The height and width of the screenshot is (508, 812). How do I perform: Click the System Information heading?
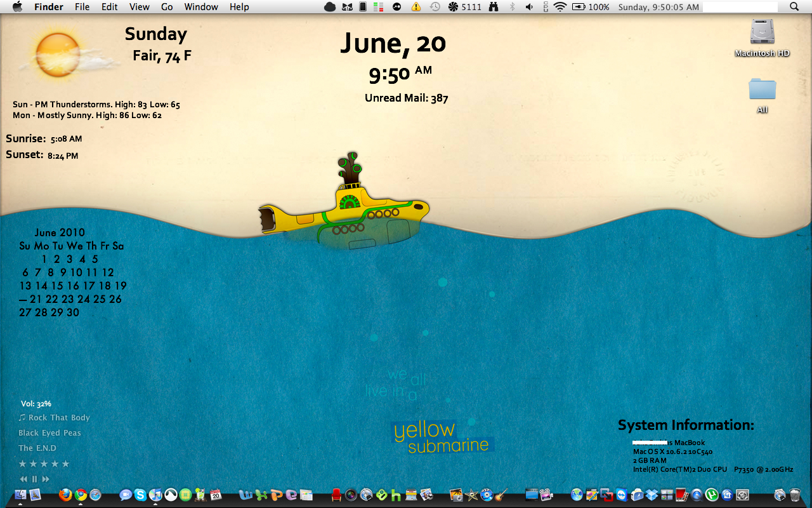686,425
